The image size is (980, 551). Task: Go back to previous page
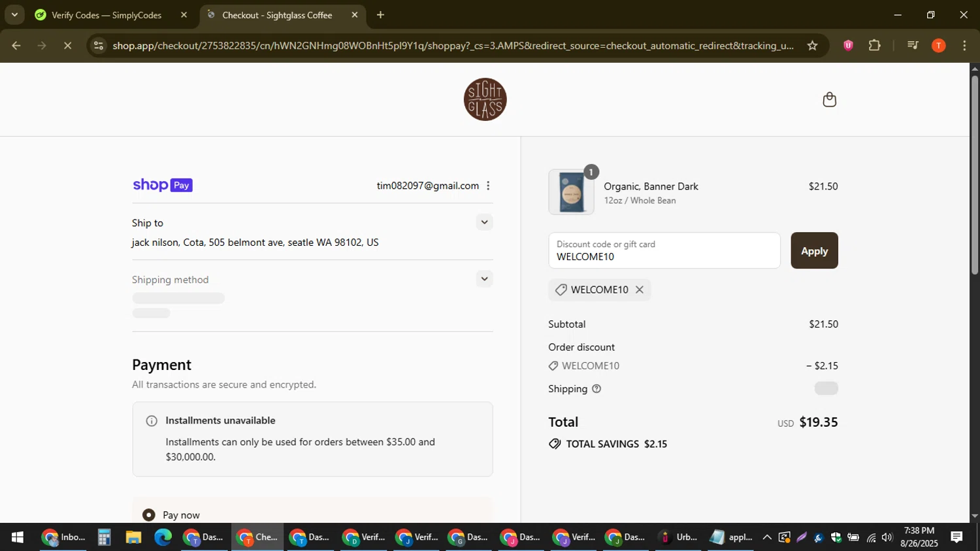(16, 46)
